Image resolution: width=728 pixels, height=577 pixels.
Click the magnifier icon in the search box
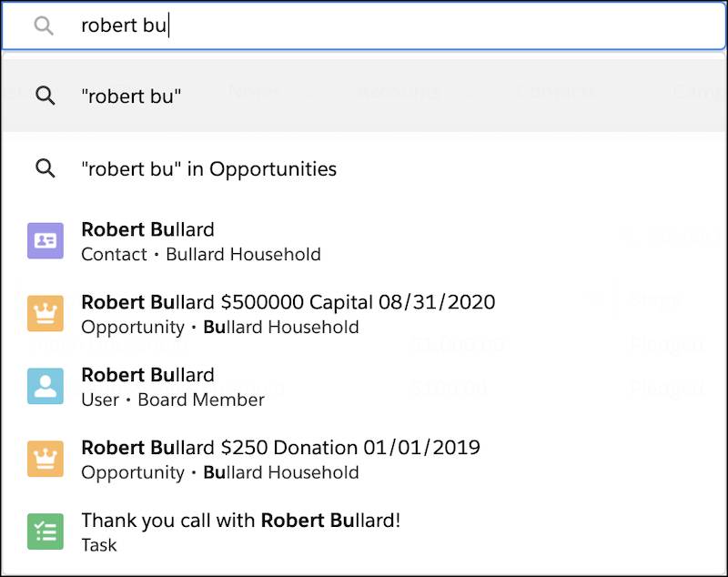coord(44,25)
